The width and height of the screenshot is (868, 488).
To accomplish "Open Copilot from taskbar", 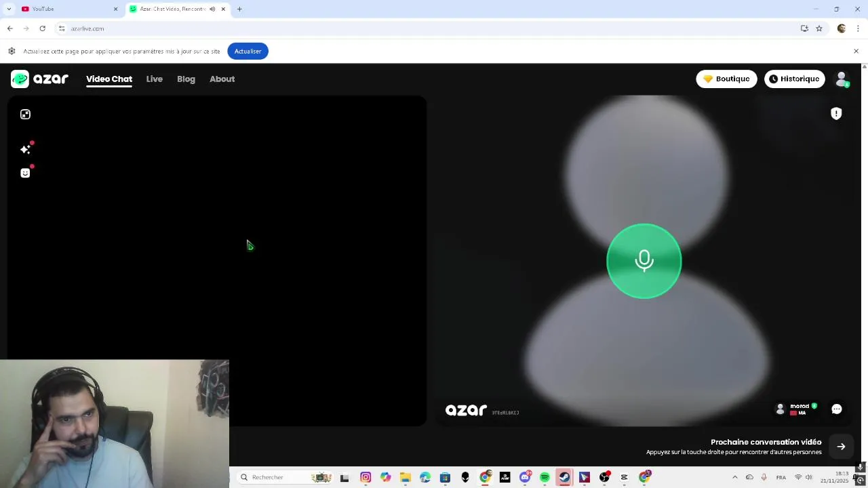I will [x=385, y=477].
